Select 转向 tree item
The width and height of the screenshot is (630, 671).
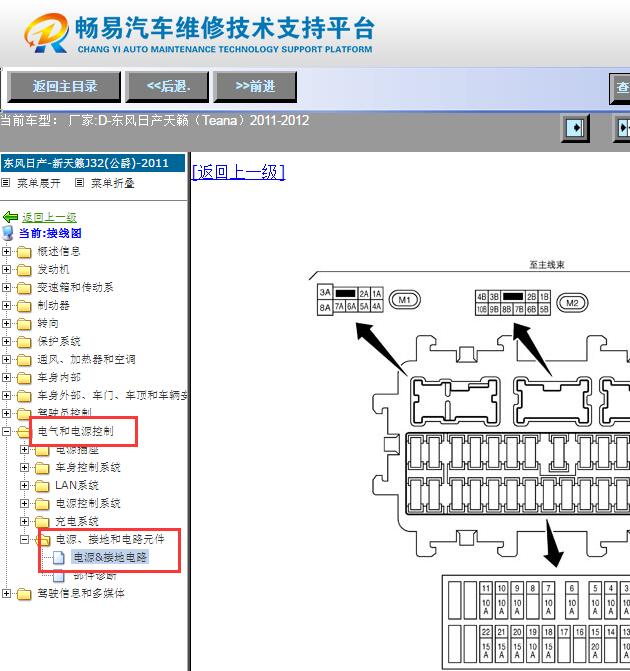click(x=48, y=323)
